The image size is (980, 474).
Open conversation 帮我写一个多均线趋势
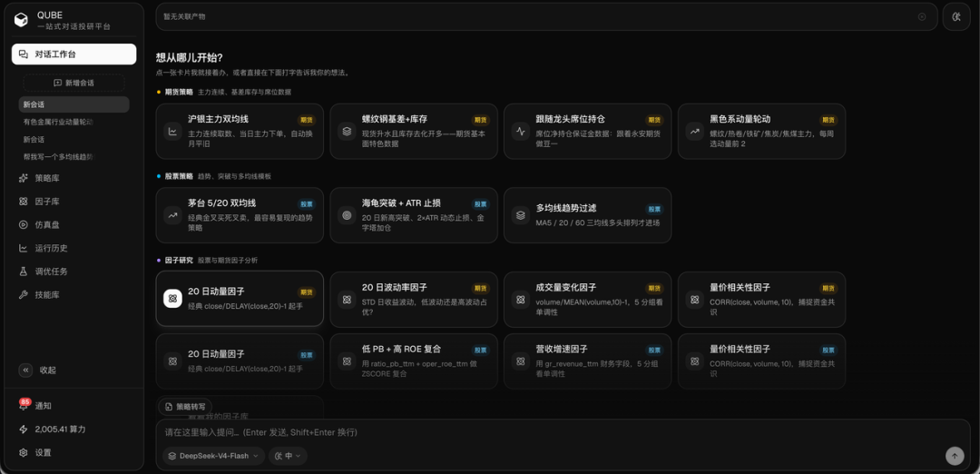pos(58,157)
